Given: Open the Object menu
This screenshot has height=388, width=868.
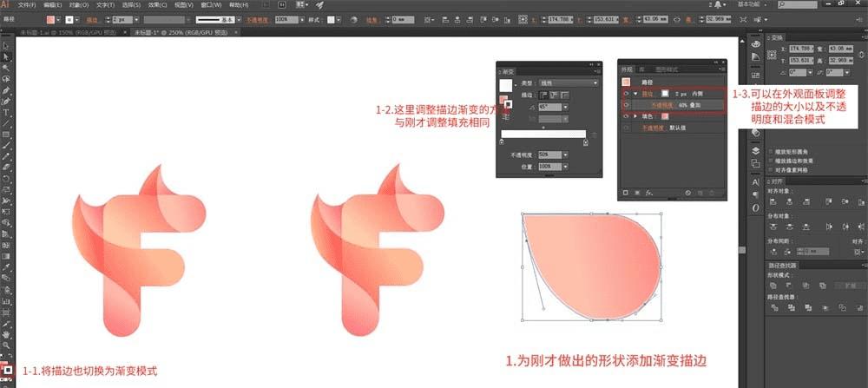Looking at the screenshot, I should 79,4.
